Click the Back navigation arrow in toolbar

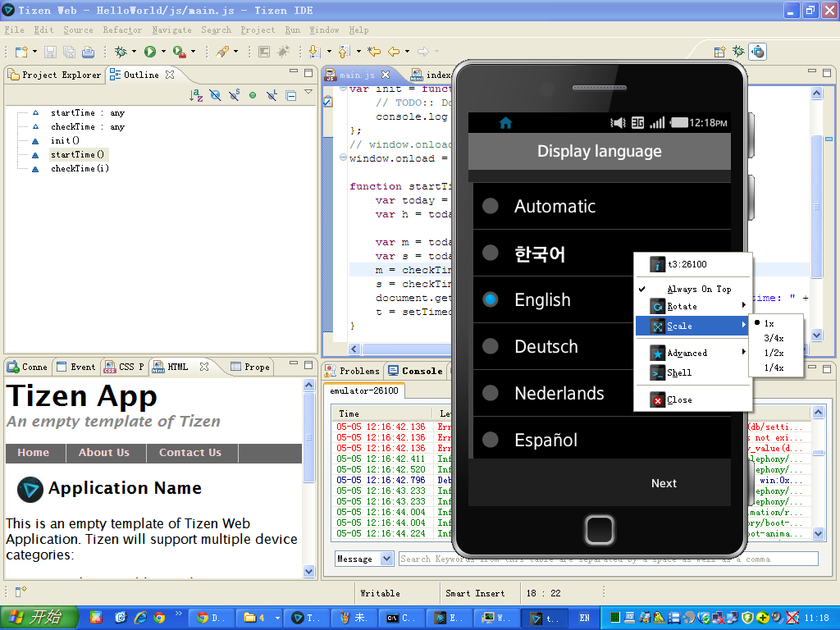point(394,52)
